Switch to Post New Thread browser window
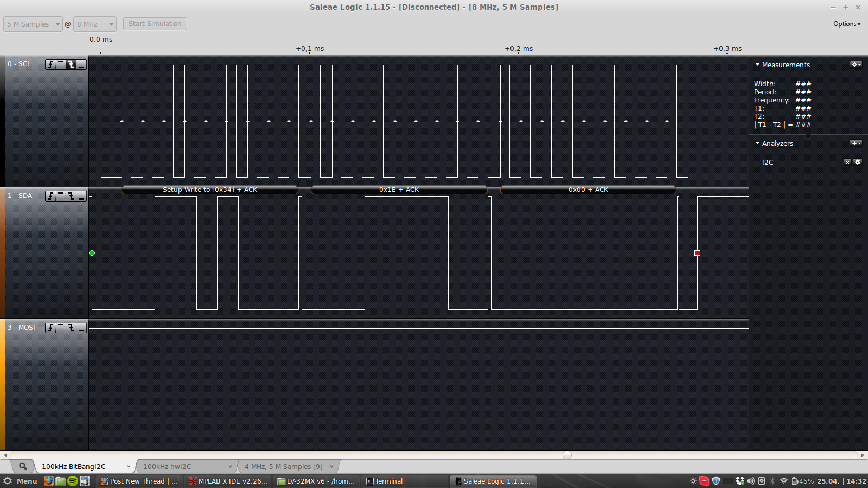The image size is (868, 488). (x=139, y=481)
